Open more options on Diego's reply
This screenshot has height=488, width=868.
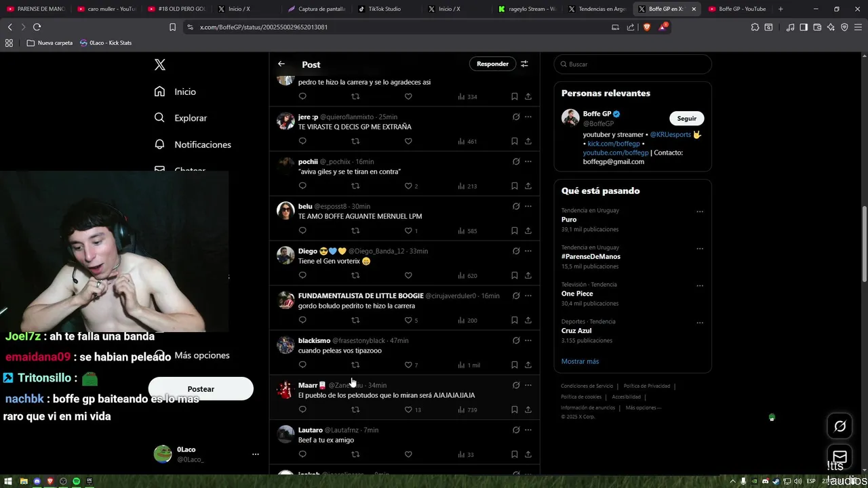click(x=528, y=251)
